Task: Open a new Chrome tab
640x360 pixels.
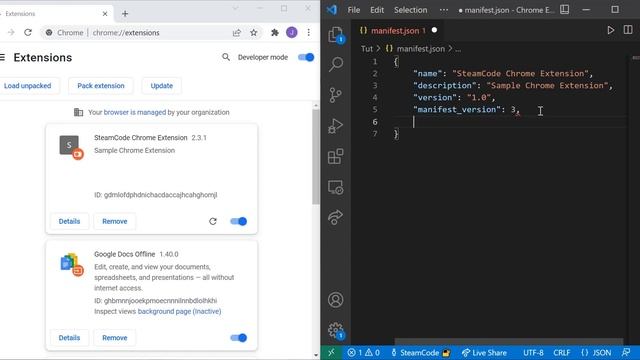Action: point(125,13)
